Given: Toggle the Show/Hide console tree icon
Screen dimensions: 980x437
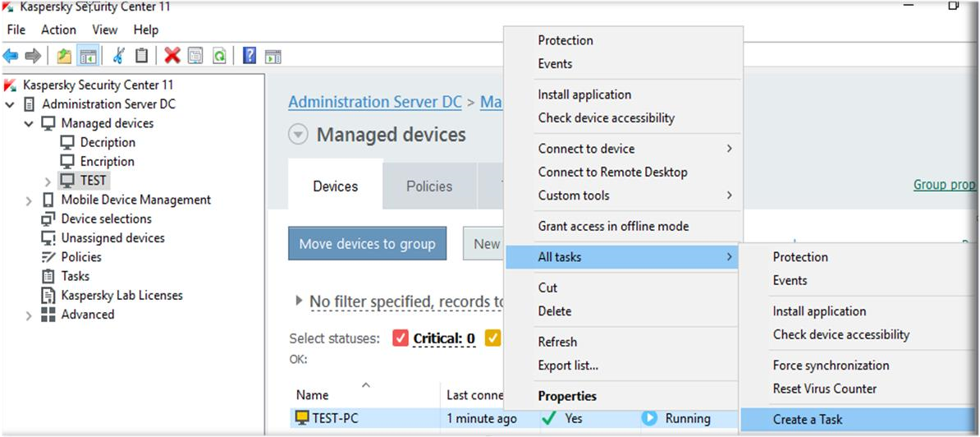Looking at the screenshot, I should (87, 56).
